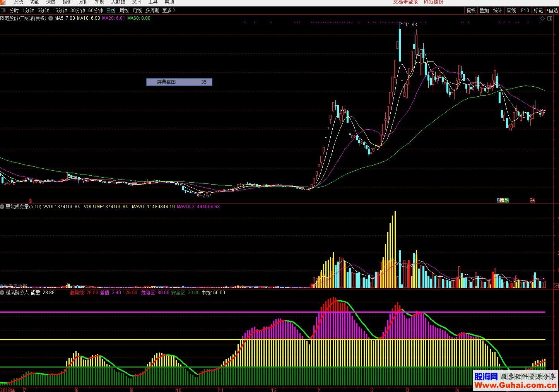
Task: Click the 统计 statistics button
Action: tap(498, 10)
